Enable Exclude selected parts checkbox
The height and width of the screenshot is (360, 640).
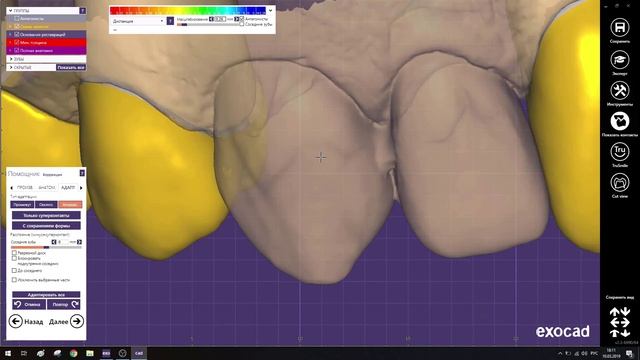pyautogui.click(x=14, y=280)
